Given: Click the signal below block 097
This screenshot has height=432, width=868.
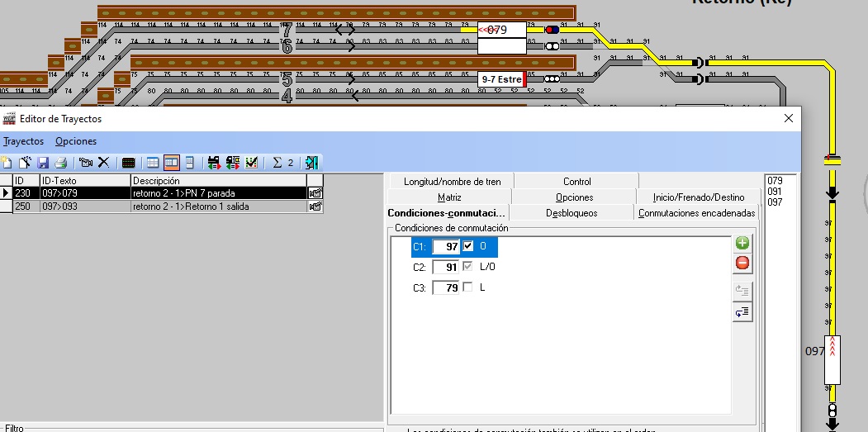Looking at the screenshot, I should (832, 411).
